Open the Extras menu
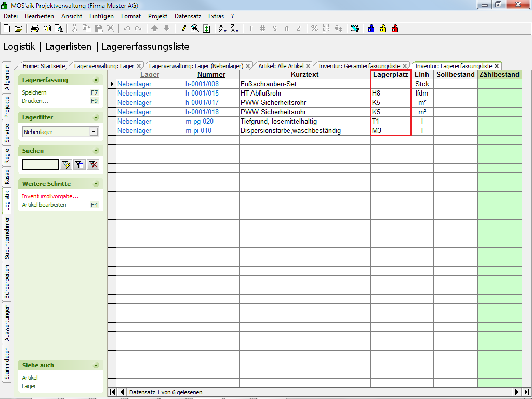Image resolution: width=532 pixels, height=399 pixels. point(216,16)
